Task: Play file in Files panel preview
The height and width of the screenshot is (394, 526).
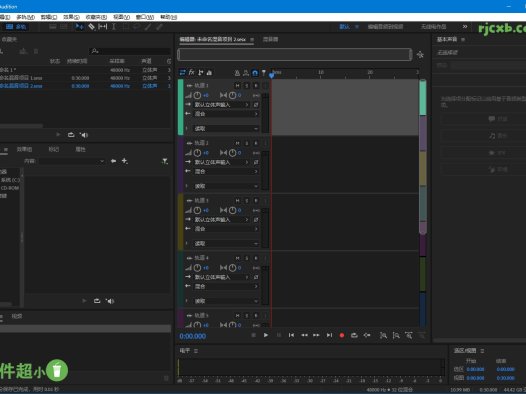Action: 58,134
